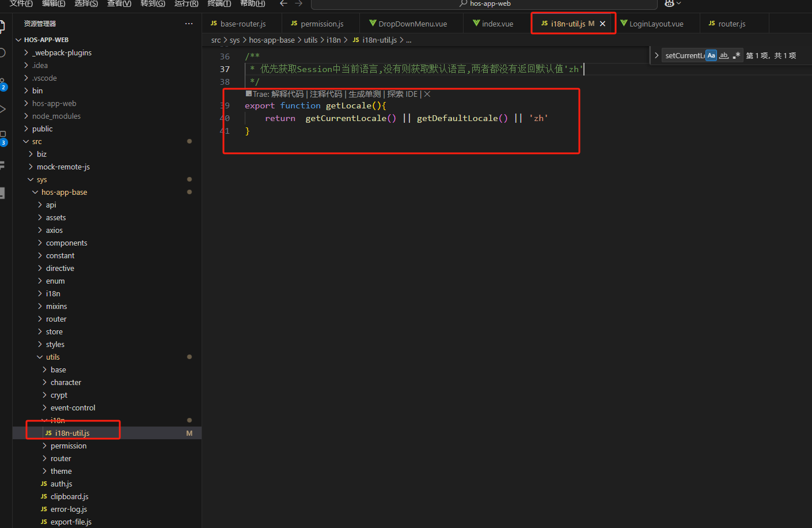Toggle Use Regular Expression in find widget

[736, 55]
